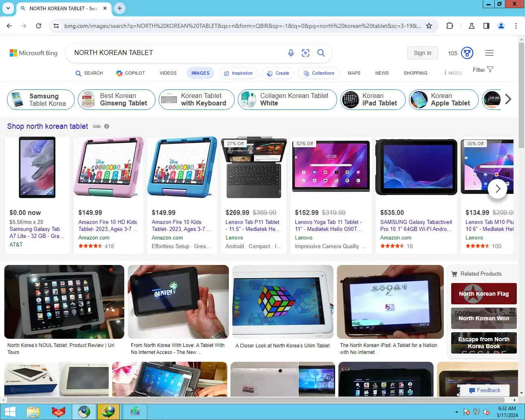Open SAMSUNG Galaxy Tabactive4 Pro product link
Image resolution: width=525 pixels, height=420 pixels.
tap(416, 226)
